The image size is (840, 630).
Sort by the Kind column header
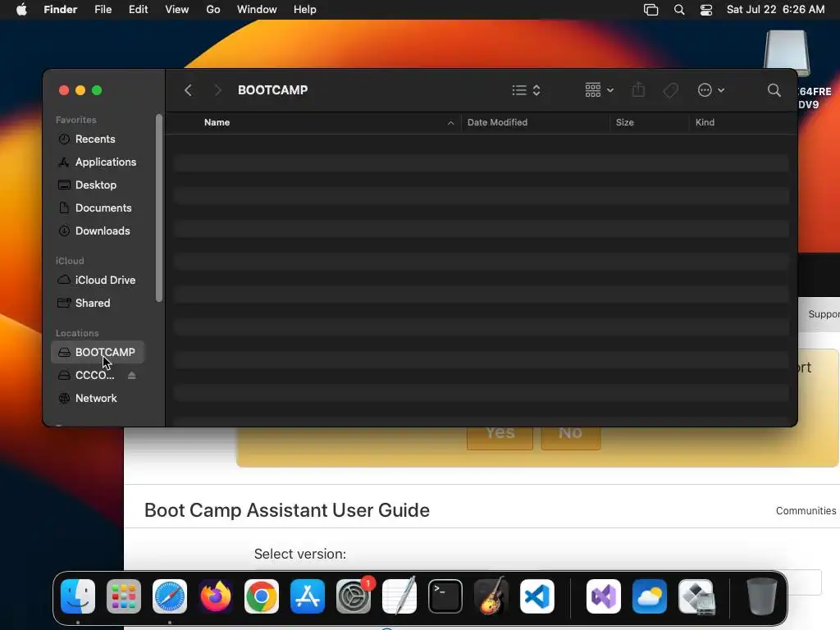tap(705, 122)
